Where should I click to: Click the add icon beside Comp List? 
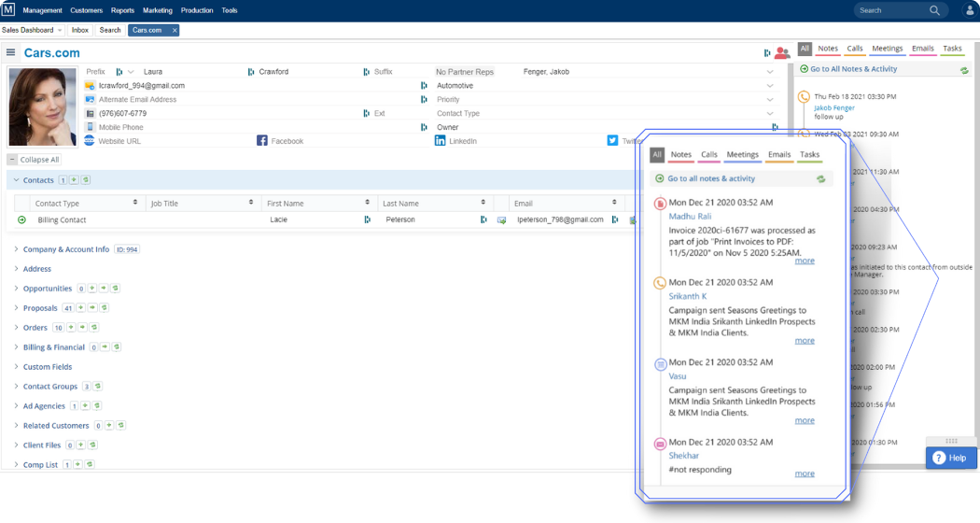coord(77,465)
